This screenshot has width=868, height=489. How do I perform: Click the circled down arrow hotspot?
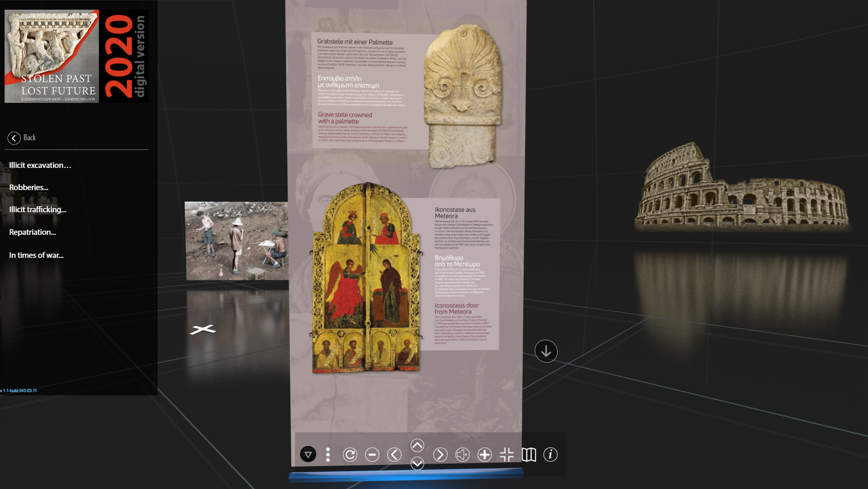tap(546, 352)
